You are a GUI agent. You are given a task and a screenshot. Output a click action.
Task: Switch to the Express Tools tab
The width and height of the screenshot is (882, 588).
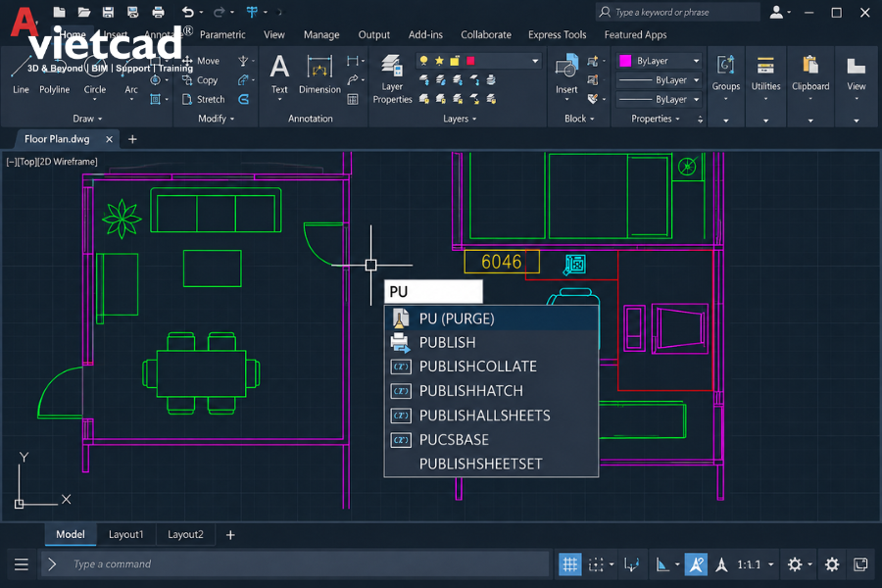click(x=557, y=35)
